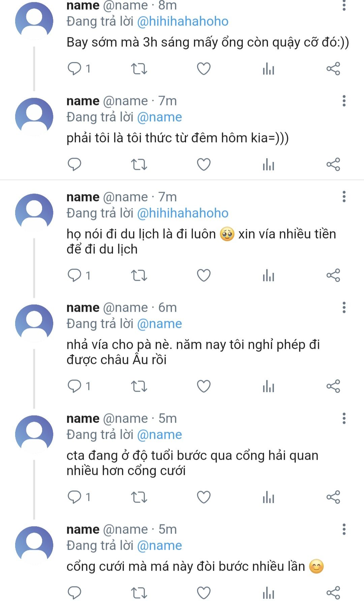Like the "cổng cưới mà má này" reply
Image resolution: width=364 pixels, height=601 pixels.
(x=204, y=593)
